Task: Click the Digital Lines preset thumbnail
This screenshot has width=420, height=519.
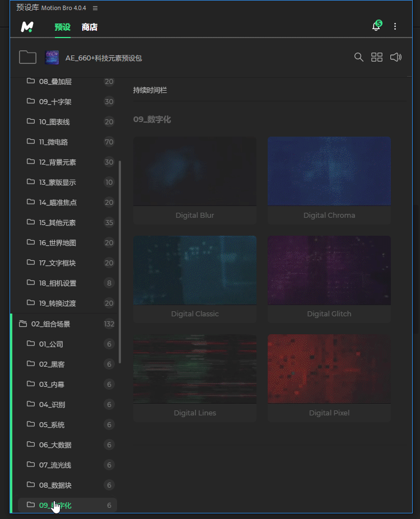Action: click(x=195, y=369)
